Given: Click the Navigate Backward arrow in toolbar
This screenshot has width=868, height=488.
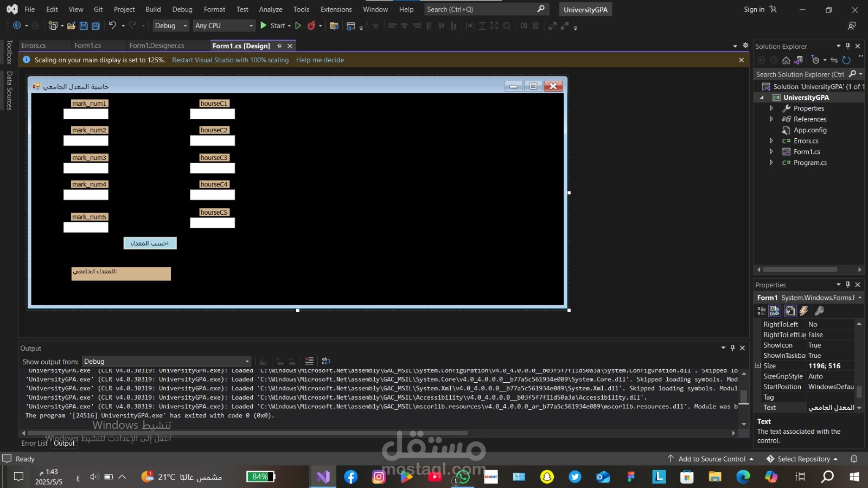Looking at the screenshot, I should (17, 25).
